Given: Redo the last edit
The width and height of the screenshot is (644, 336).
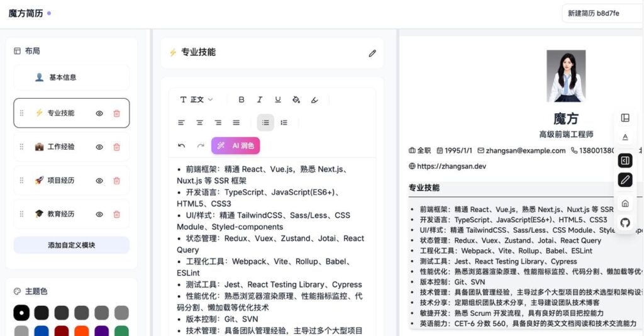Looking at the screenshot, I should point(201,145).
